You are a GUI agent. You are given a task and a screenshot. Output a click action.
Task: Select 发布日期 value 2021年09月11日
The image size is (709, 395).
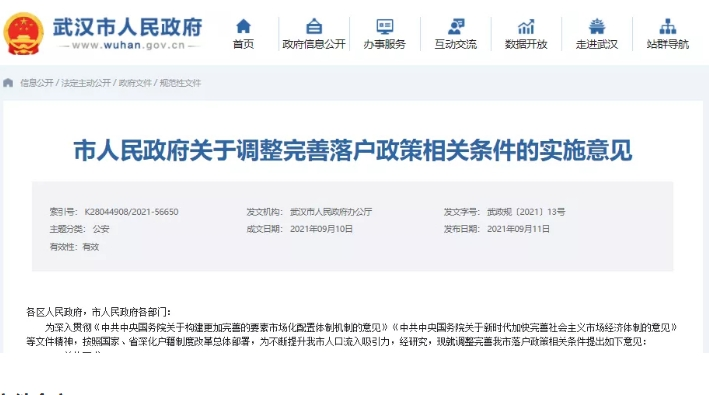[518, 229]
